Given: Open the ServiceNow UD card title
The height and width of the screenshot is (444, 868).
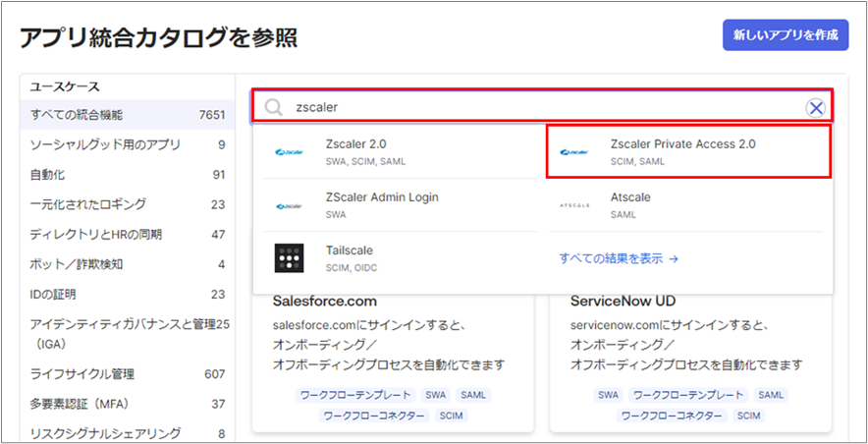Looking at the screenshot, I should coord(623,302).
